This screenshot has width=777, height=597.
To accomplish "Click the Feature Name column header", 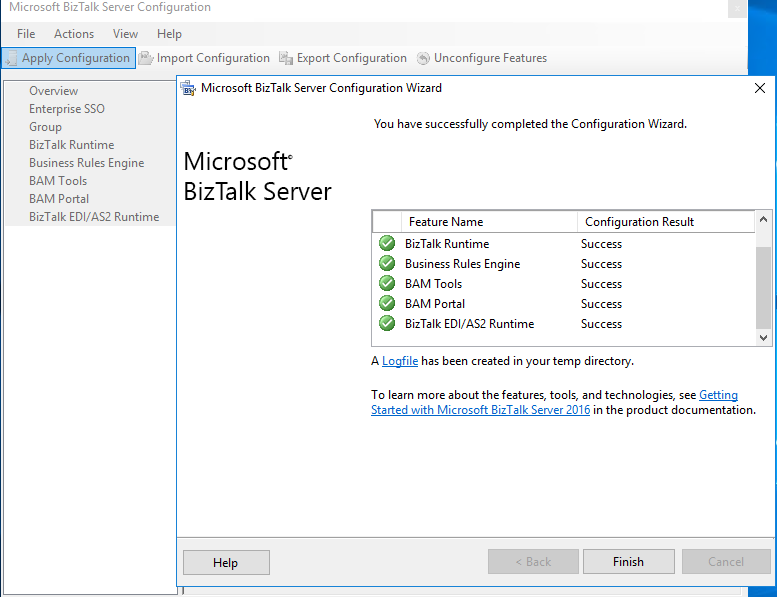I will [x=490, y=222].
